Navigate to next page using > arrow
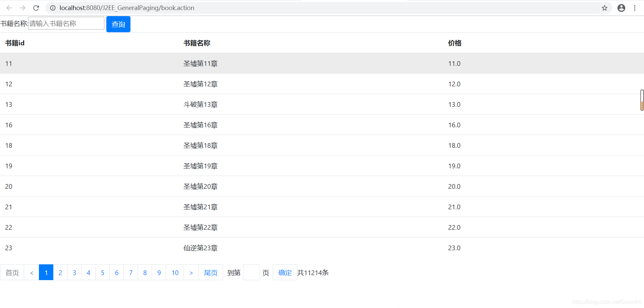 pyautogui.click(x=191, y=272)
